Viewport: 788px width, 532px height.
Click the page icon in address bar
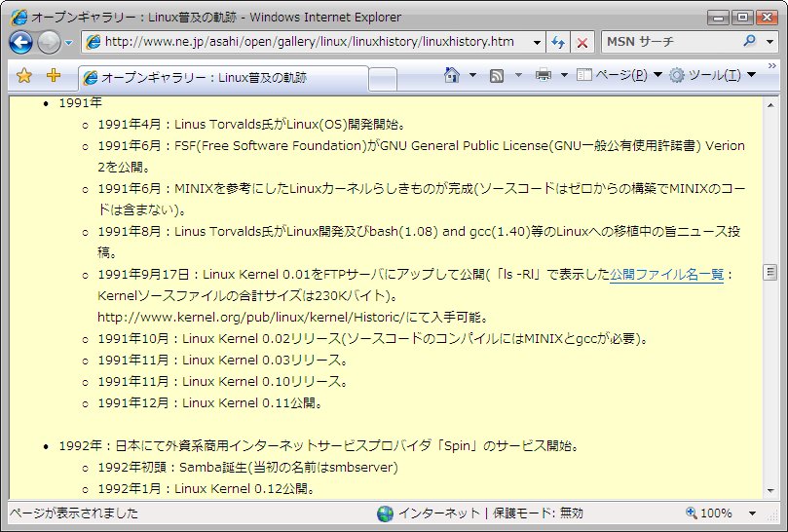tap(93, 42)
